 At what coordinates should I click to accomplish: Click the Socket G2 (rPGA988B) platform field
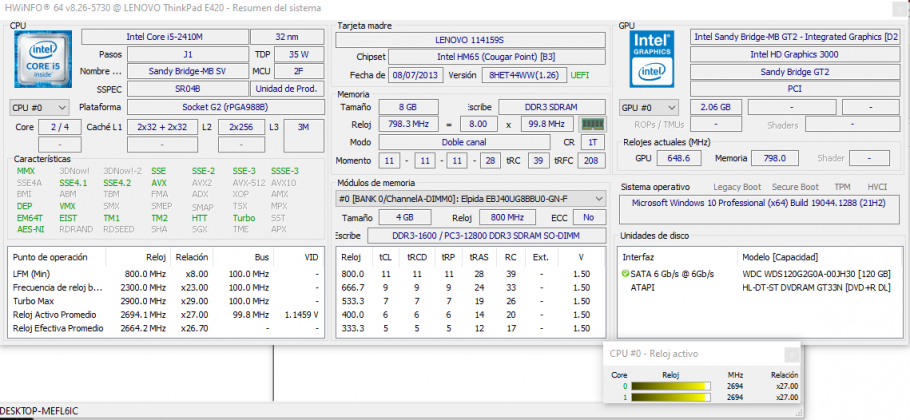pos(225,107)
